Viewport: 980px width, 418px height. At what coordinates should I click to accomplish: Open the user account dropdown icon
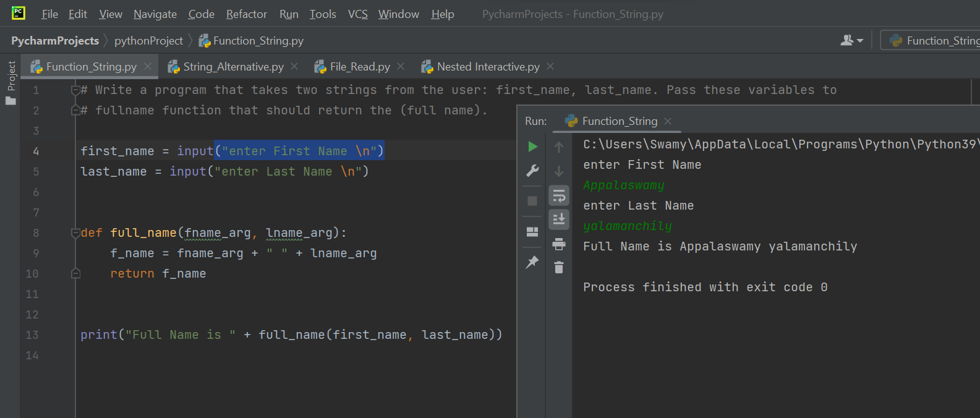[851, 40]
